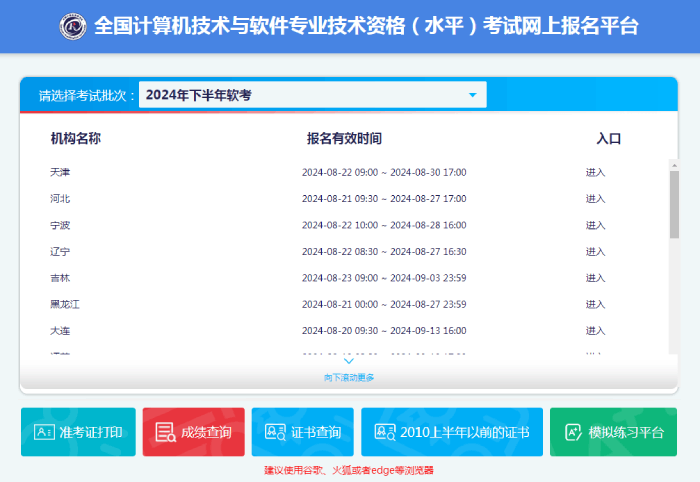Image resolution: width=700 pixels, height=482 pixels.
Task: Click the certificate icon in 证书查询
Action: [x=275, y=432]
